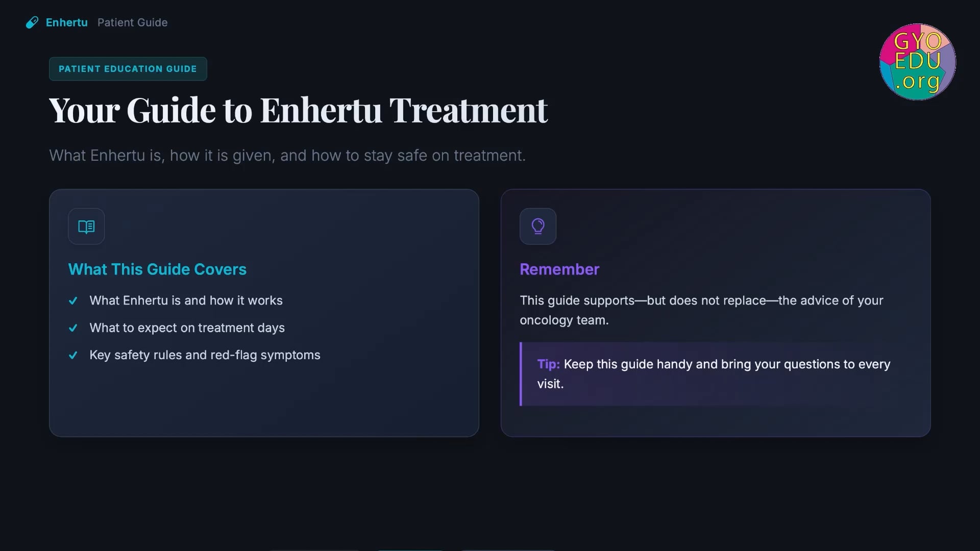Click the lightbulb icon above Remember

537,226
